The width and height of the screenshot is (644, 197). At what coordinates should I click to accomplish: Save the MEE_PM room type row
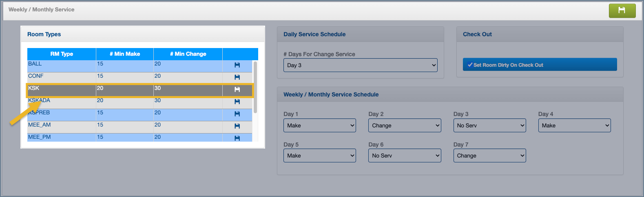[x=237, y=138]
